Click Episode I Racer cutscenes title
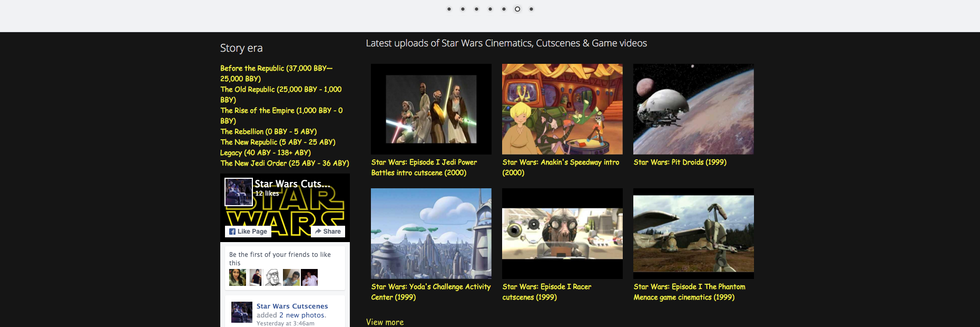980x327 pixels. (x=547, y=292)
